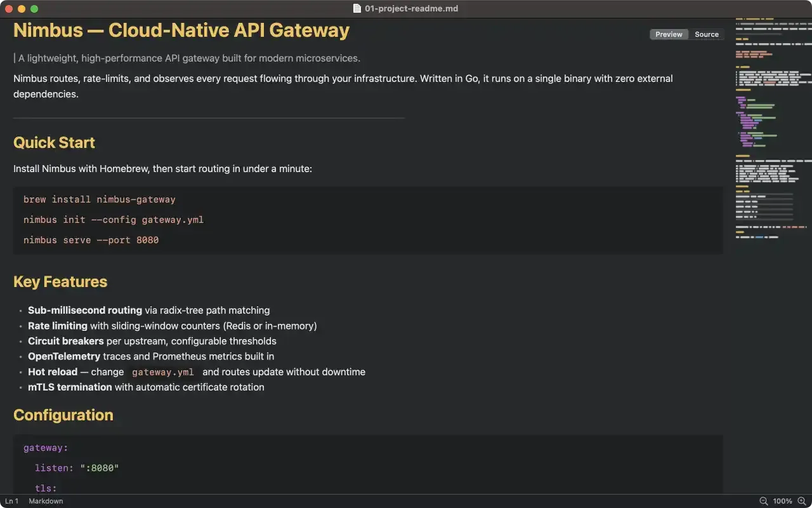Viewport: 812px width, 508px height.
Task: Click the Configuration heading
Action: tap(63, 415)
